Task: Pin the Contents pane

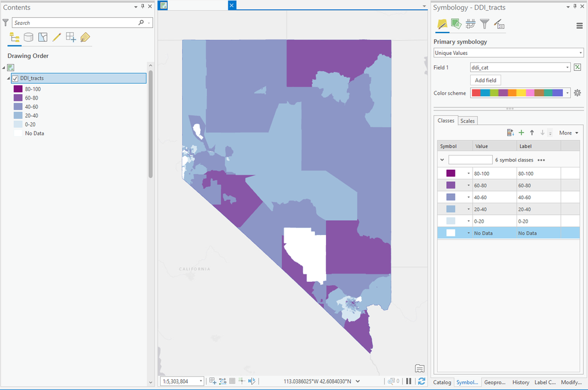Action: pos(143,6)
